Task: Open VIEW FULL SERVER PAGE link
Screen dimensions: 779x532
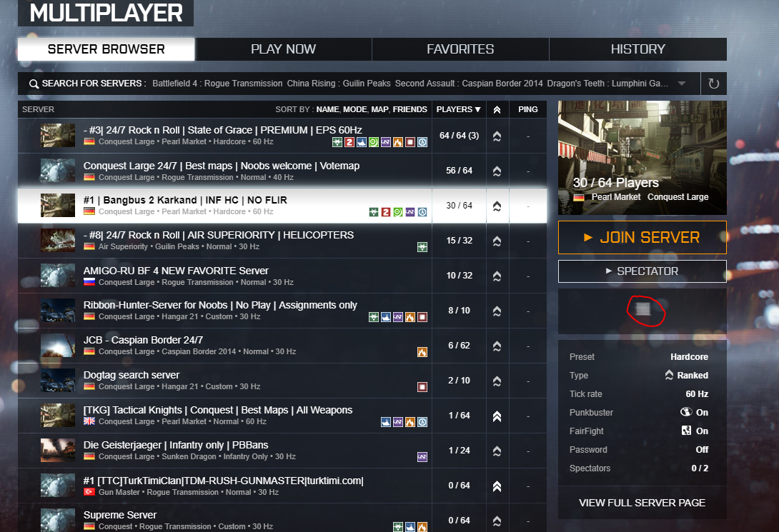Action: [x=642, y=503]
